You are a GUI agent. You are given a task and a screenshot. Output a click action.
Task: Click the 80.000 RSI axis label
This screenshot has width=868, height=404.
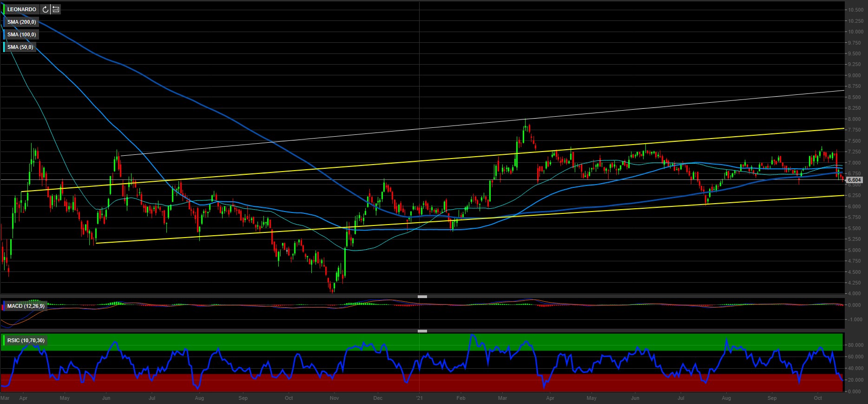(855, 345)
